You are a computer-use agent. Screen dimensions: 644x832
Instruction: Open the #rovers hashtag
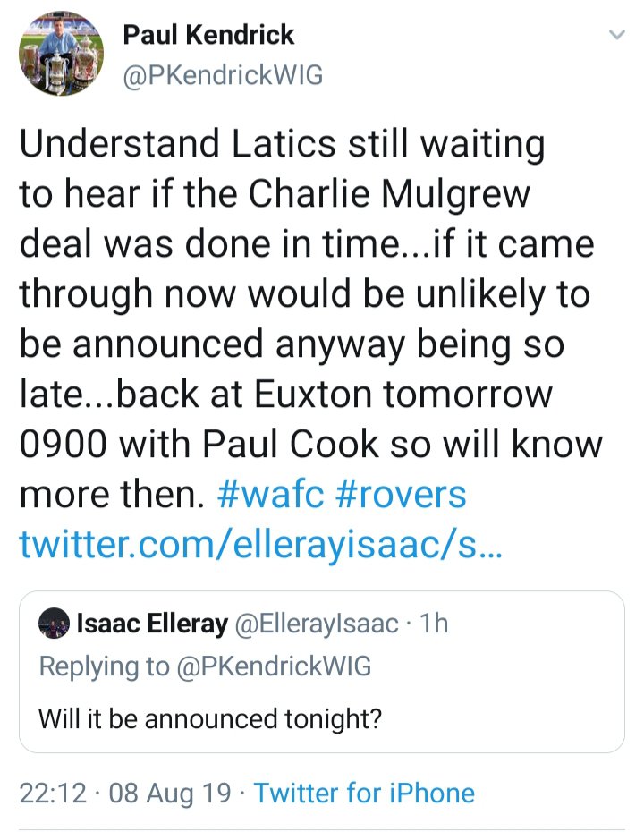click(401, 493)
